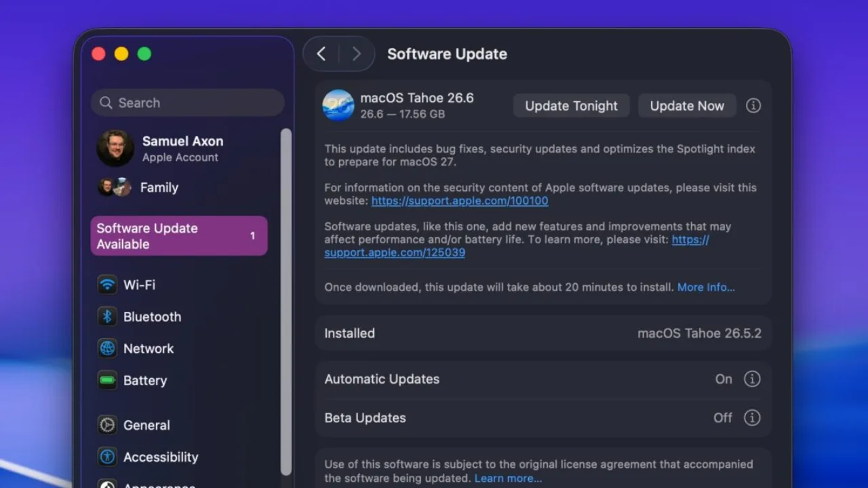Screen dimensions: 868x488
Task: Select Software Update Available in sidebar
Action: [179, 236]
